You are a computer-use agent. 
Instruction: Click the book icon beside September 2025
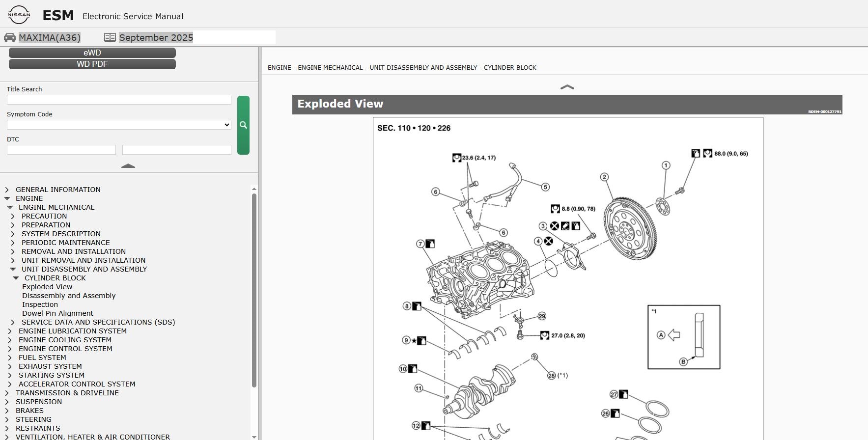110,37
